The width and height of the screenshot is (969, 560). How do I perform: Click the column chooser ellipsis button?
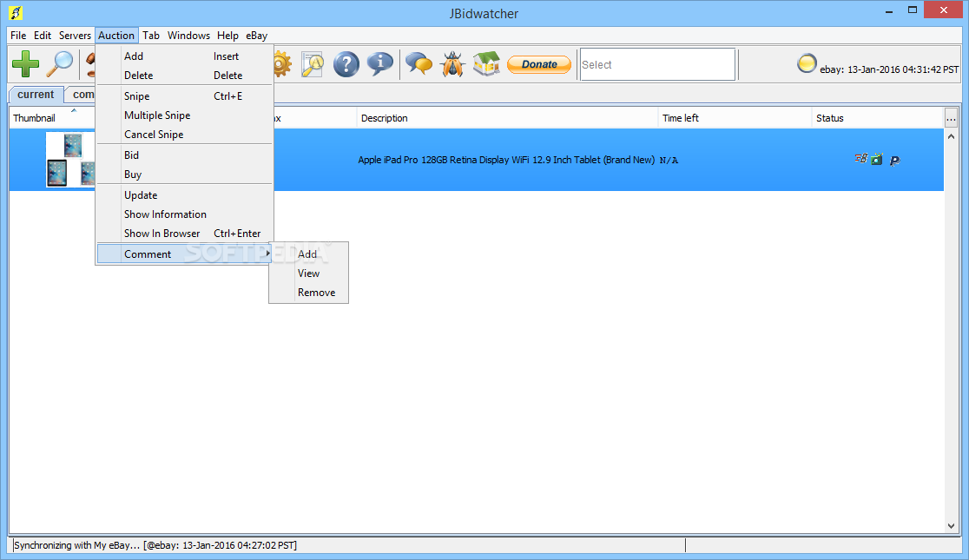click(951, 117)
